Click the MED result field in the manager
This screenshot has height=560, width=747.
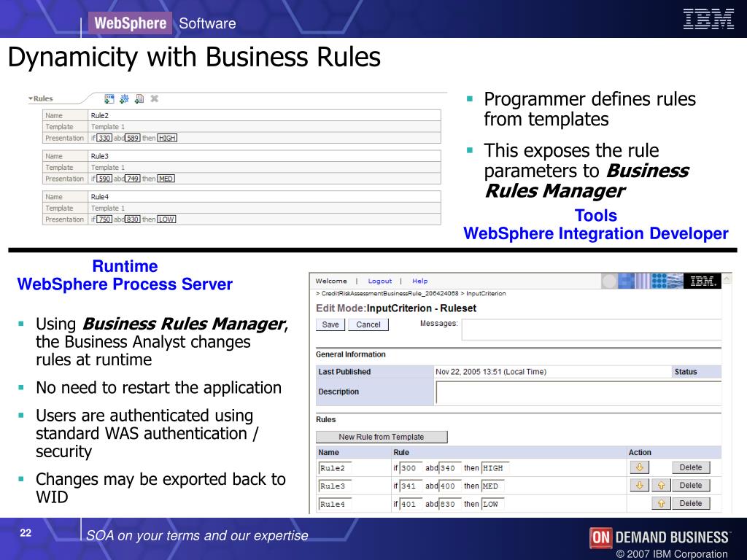[492, 486]
